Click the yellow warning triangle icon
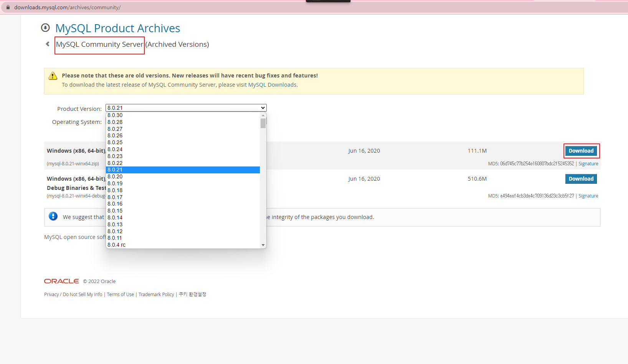The height and width of the screenshot is (364, 628). tap(53, 76)
